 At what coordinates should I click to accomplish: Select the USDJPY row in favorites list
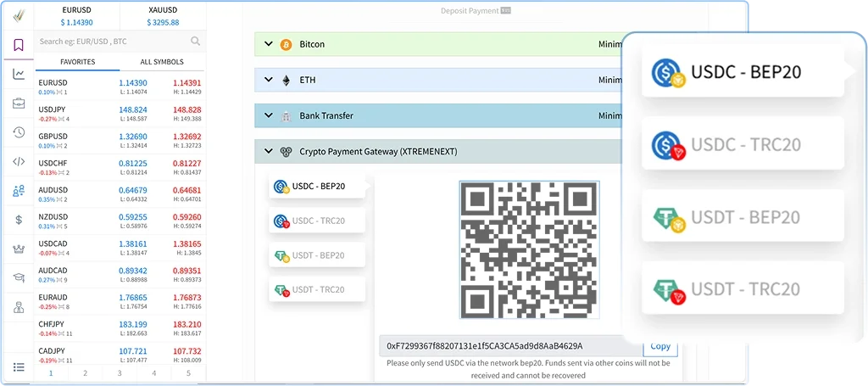click(x=120, y=114)
